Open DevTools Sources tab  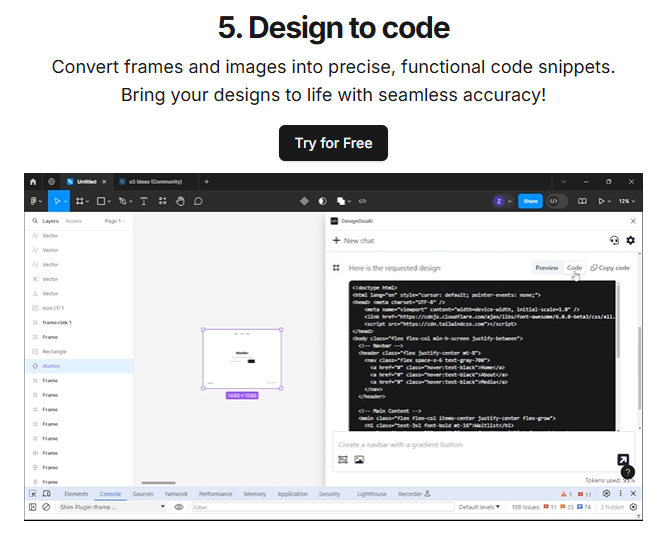(x=143, y=494)
